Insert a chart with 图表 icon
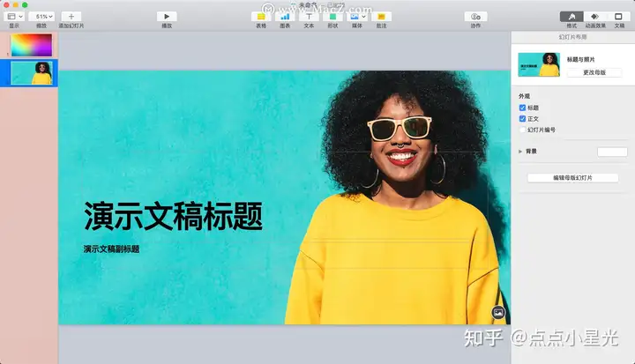Image resolution: width=635 pixels, height=364 pixels. tap(285, 17)
